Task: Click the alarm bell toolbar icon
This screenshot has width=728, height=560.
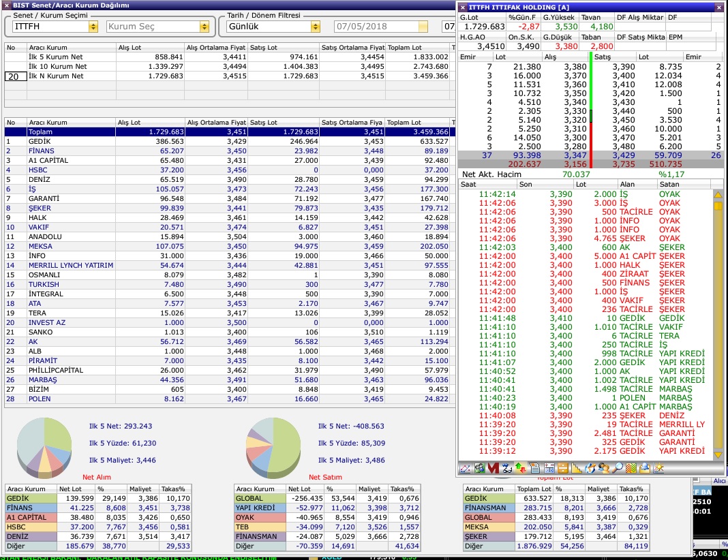Action: [644, 469]
